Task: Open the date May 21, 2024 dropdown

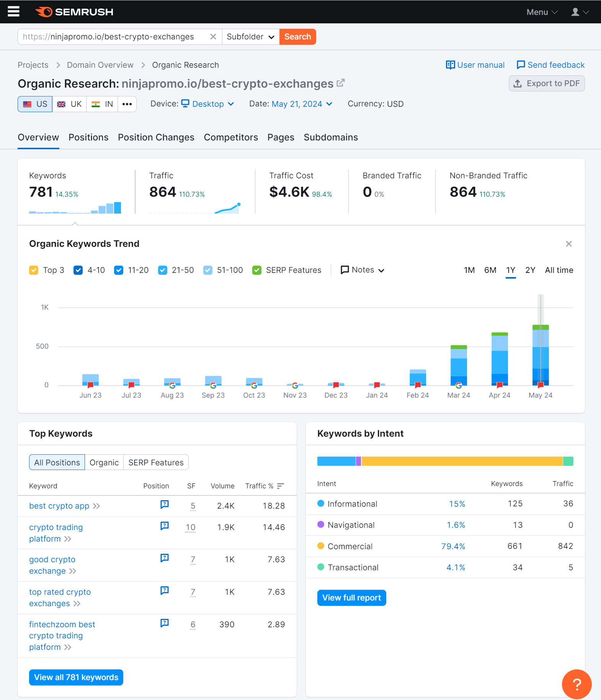Action: [302, 104]
